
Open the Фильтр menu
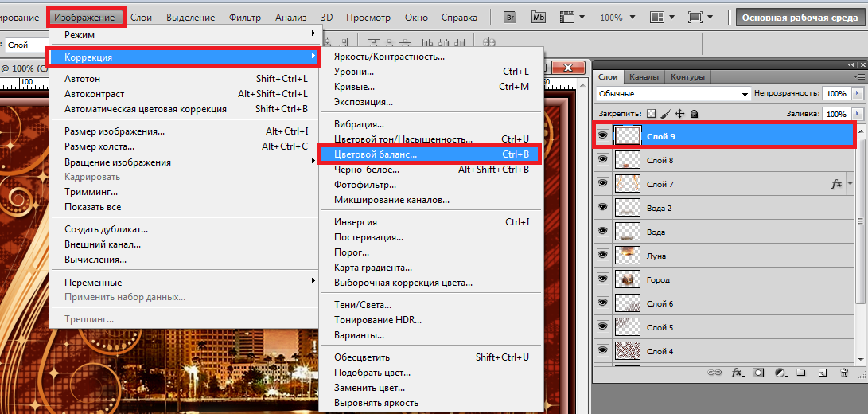[x=245, y=18]
